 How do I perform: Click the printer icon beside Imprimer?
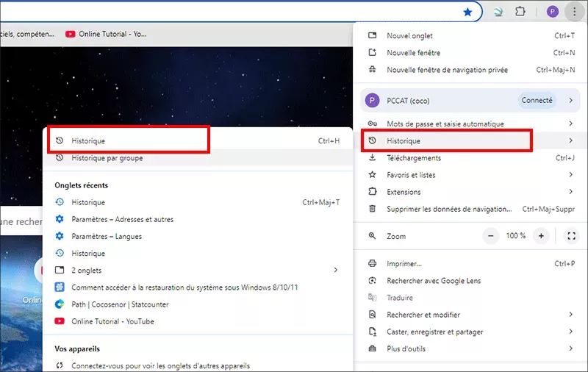[x=372, y=263]
